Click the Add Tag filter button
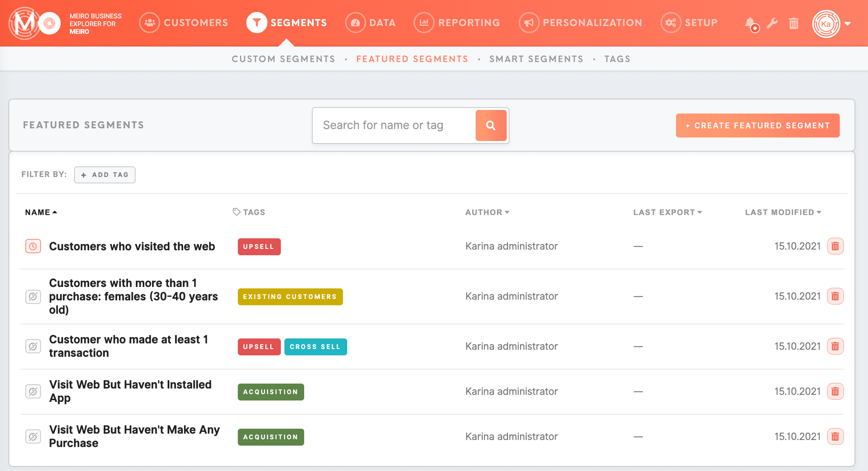Image resolution: width=868 pixels, height=471 pixels. click(x=104, y=175)
